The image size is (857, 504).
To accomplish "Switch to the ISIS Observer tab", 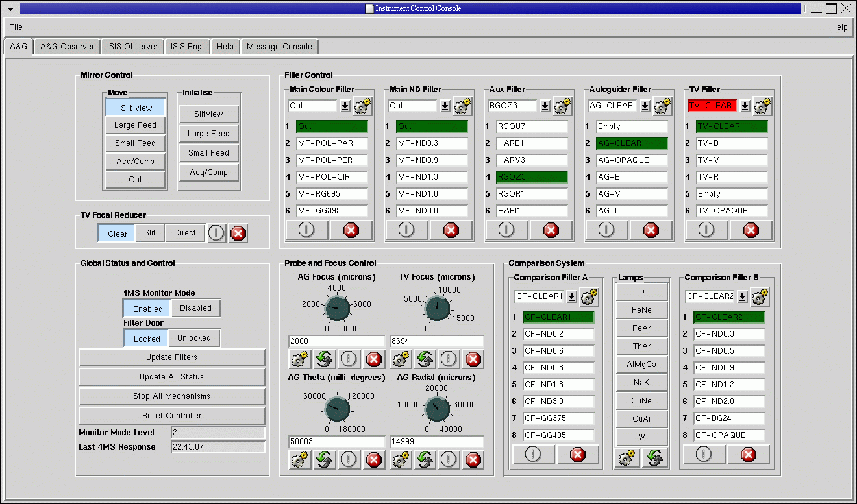I will tap(132, 47).
